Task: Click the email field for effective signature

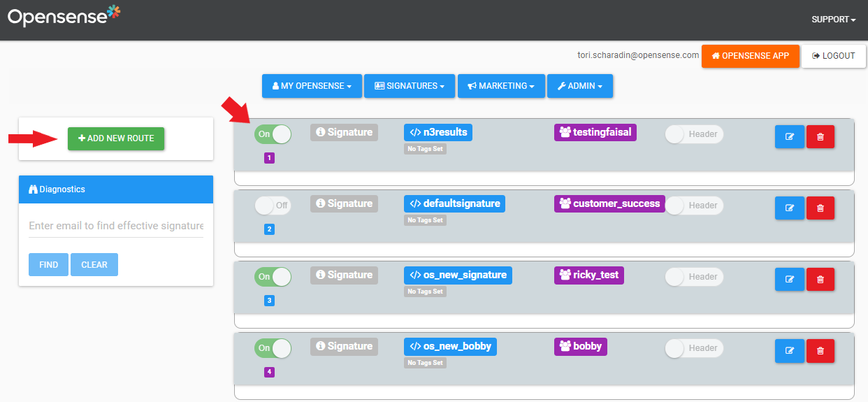Action: point(116,226)
